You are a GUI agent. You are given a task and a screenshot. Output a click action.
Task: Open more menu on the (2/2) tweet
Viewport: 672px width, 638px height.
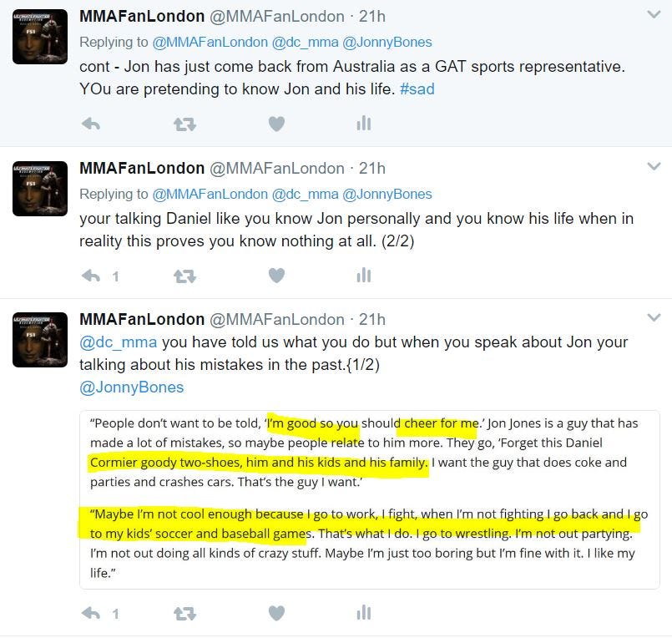654,166
